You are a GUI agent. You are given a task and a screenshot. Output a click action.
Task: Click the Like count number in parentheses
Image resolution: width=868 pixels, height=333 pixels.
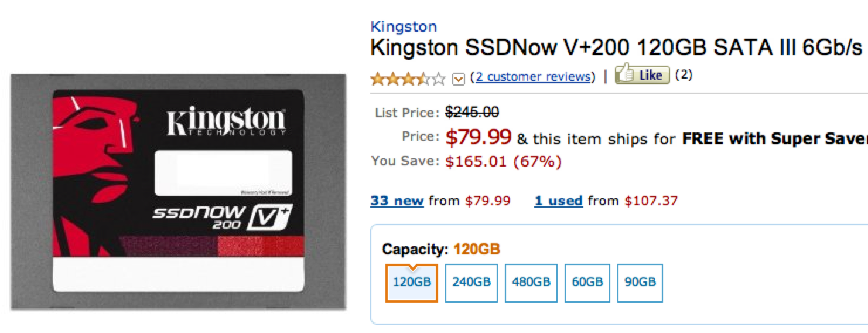[684, 75]
